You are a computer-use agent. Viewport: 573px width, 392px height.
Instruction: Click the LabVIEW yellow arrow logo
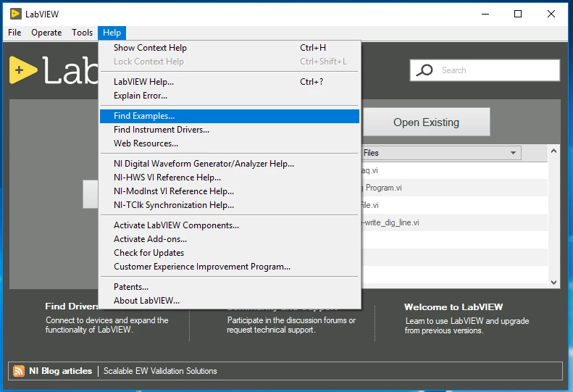(x=22, y=70)
